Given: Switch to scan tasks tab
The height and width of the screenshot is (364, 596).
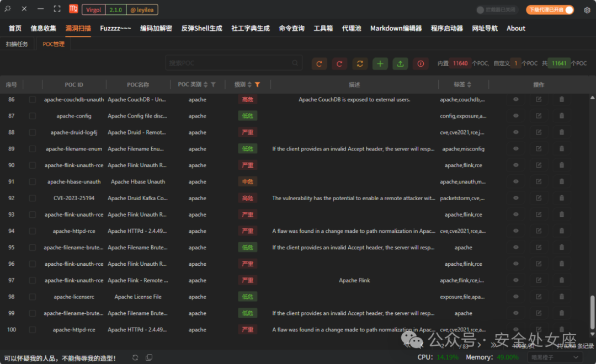Looking at the screenshot, I should coord(17,44).
